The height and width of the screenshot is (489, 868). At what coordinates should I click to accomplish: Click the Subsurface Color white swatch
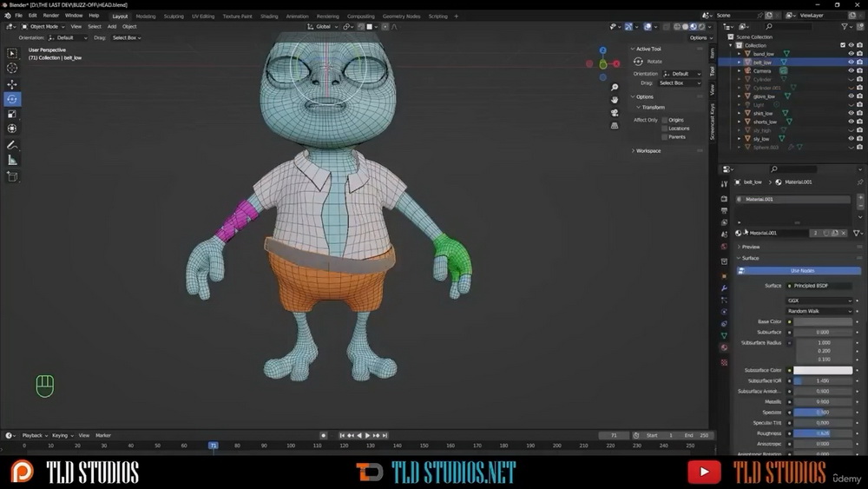(823, 370)
